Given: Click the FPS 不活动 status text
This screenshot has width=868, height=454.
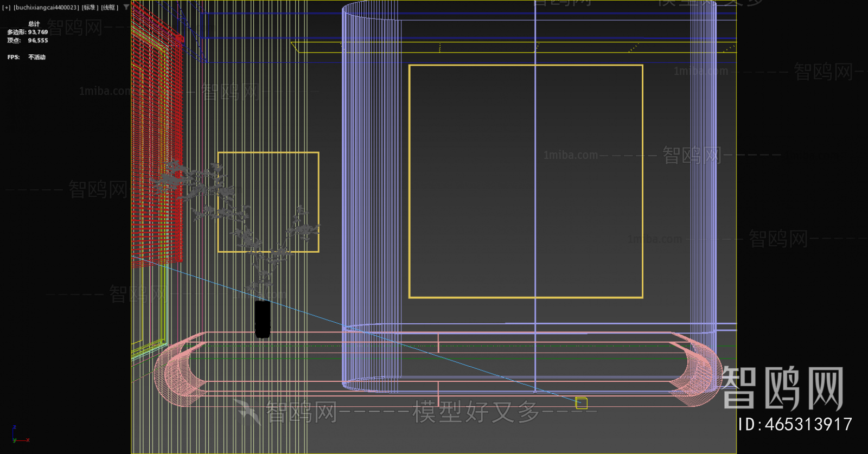Looking at the screenshot, I should [x=27, y=57].
